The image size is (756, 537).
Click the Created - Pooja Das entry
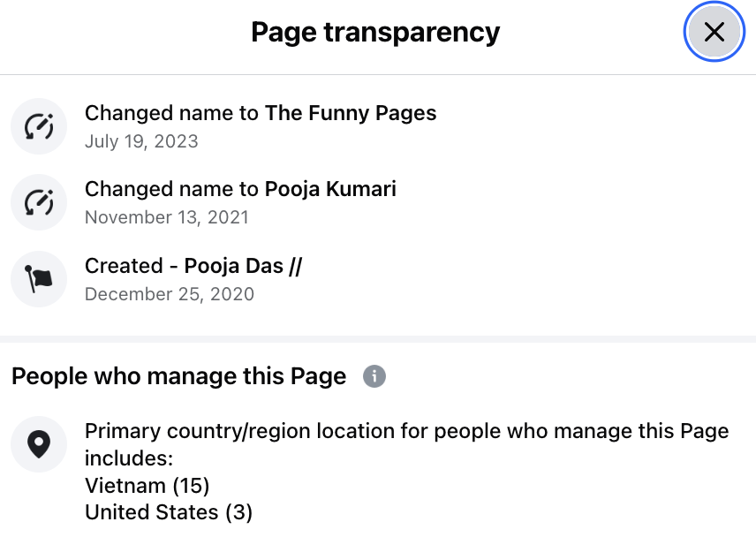[193, 266]
